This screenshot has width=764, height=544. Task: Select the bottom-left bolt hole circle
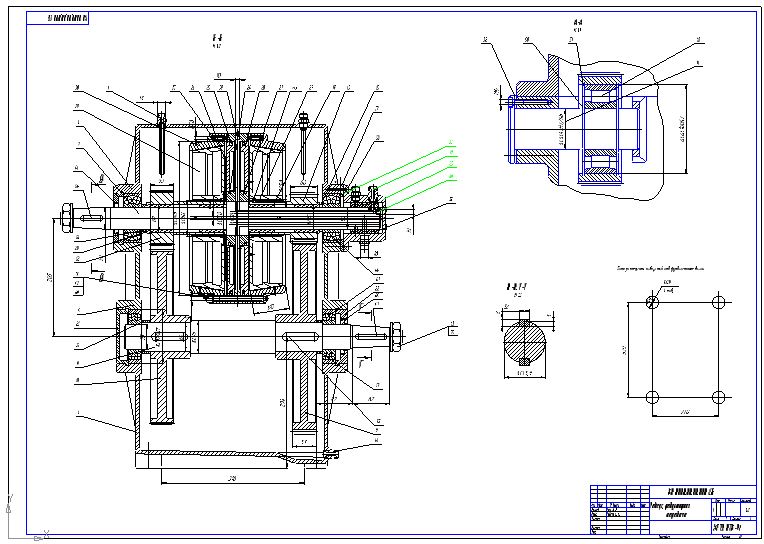tap(652, 397)
